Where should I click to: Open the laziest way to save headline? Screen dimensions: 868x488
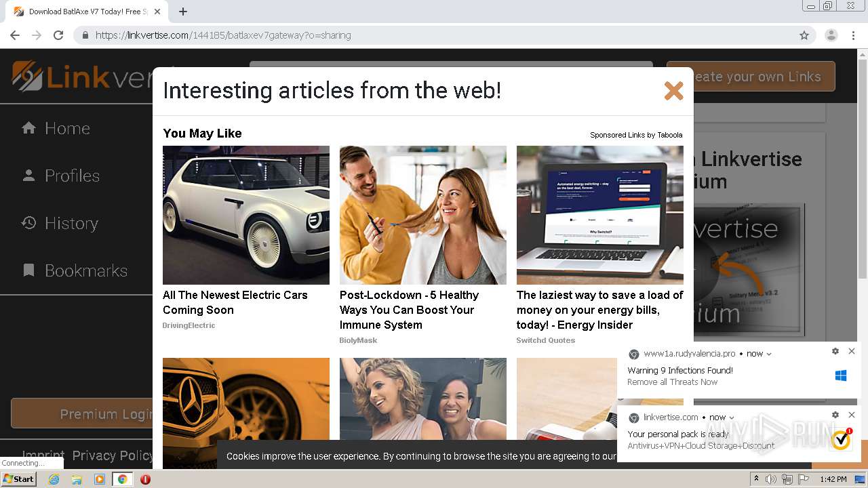[600, 310]
